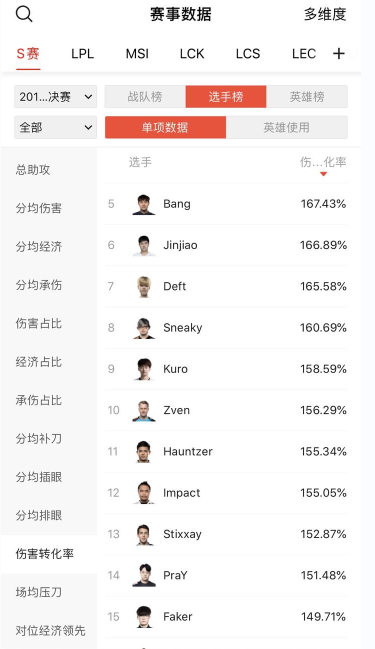Toggle to 英雄使用 view
375x649 pixels.
click(286, 127)
